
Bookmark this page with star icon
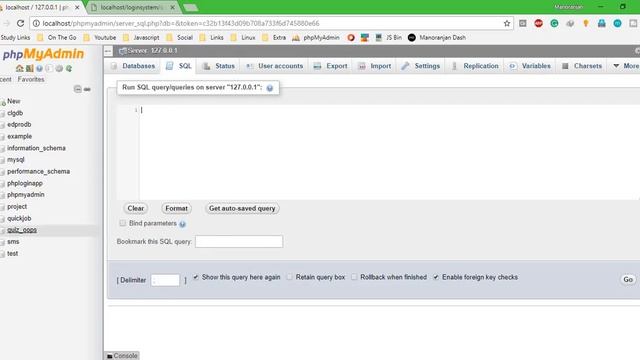(x=507, y=23)
